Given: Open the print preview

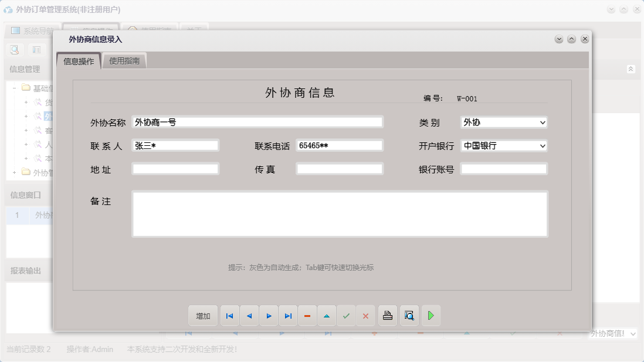Looking at the screenshot, I should [x=409, y=316].
